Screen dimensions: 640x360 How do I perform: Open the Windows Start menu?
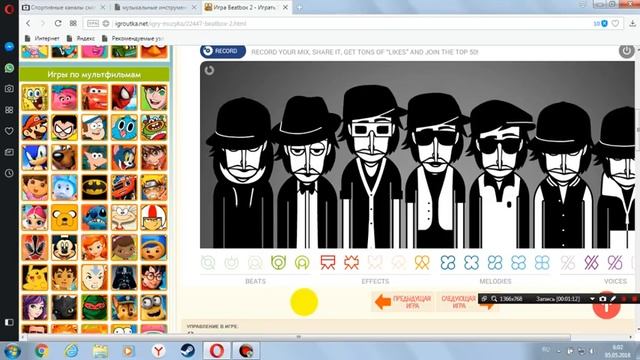tap(12, 351)
